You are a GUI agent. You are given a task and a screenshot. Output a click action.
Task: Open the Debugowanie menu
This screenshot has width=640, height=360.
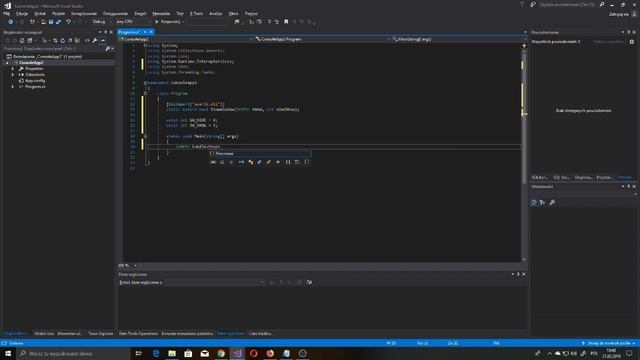[x=116, y=13]
